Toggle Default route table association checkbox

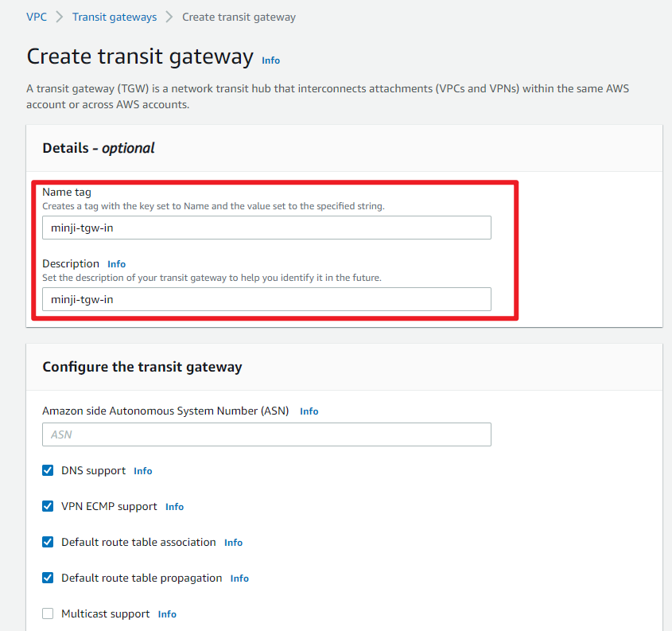point(48,543)
